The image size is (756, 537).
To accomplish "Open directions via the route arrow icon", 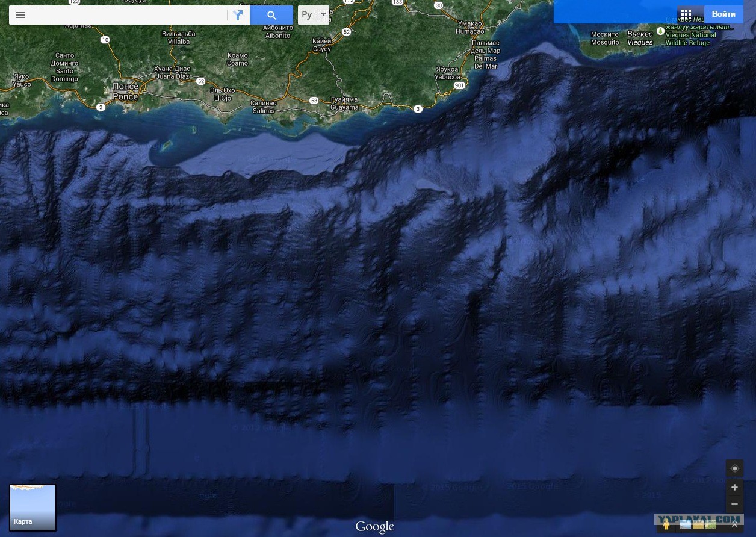I will click(238, 15).
